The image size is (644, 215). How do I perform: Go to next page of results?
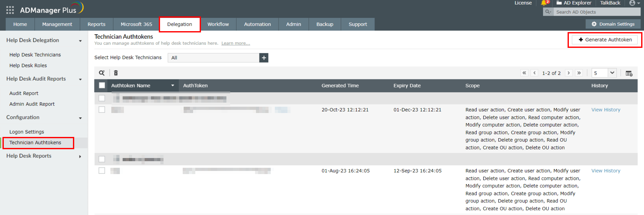coord(569,73)
